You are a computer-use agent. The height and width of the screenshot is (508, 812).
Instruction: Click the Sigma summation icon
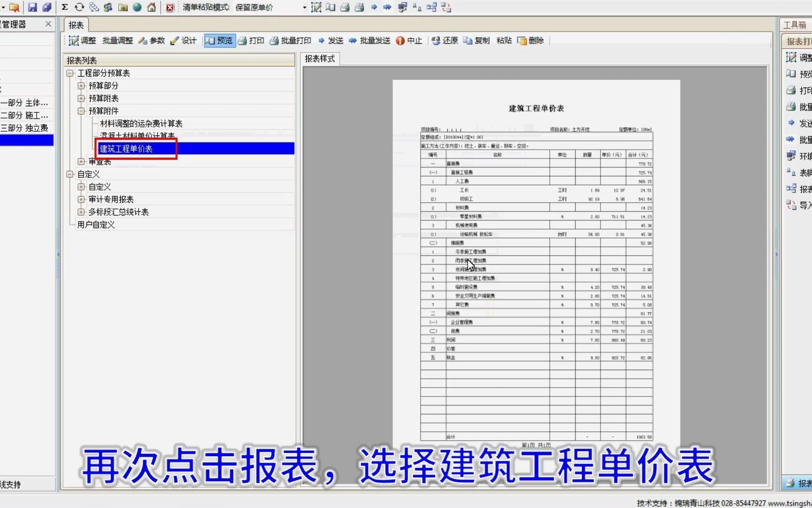click(x=65, y=7)
